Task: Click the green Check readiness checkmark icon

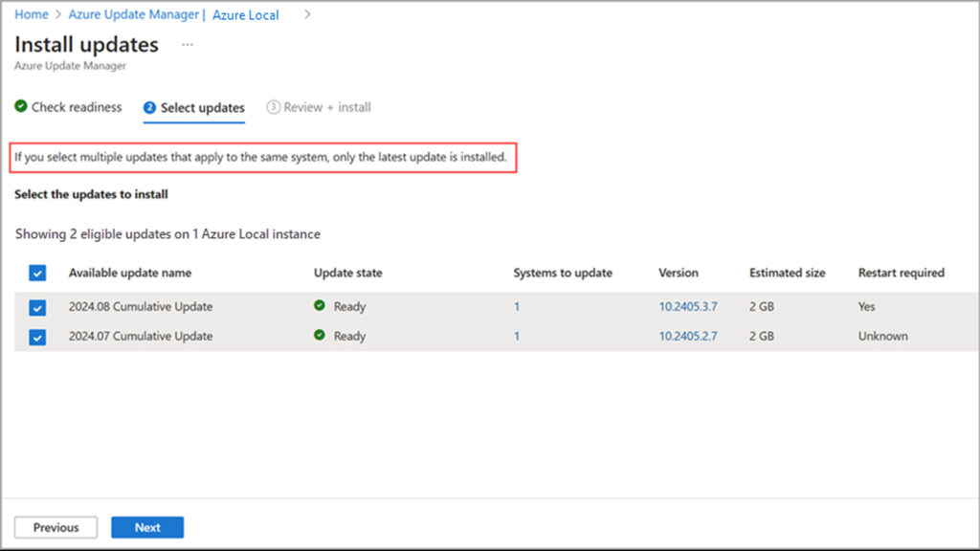Action: click(x=21, y=107)
